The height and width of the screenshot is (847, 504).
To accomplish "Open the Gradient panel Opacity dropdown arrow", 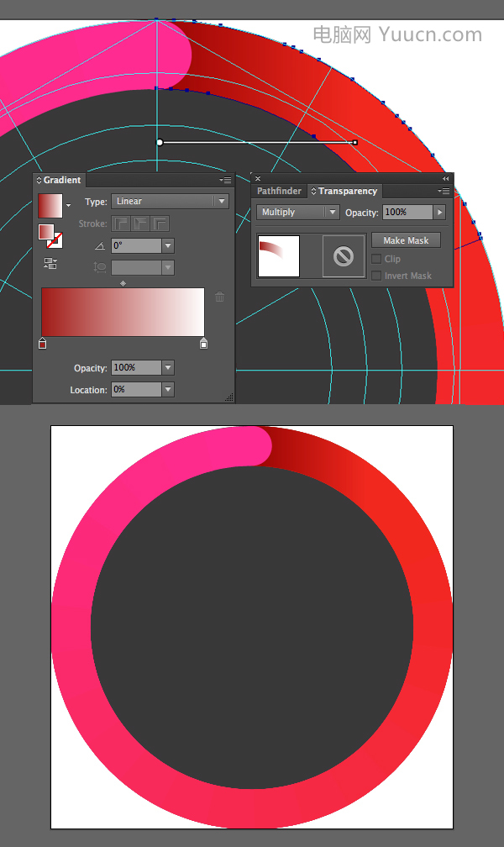I will pyautogui.click(x=168, y=368).
